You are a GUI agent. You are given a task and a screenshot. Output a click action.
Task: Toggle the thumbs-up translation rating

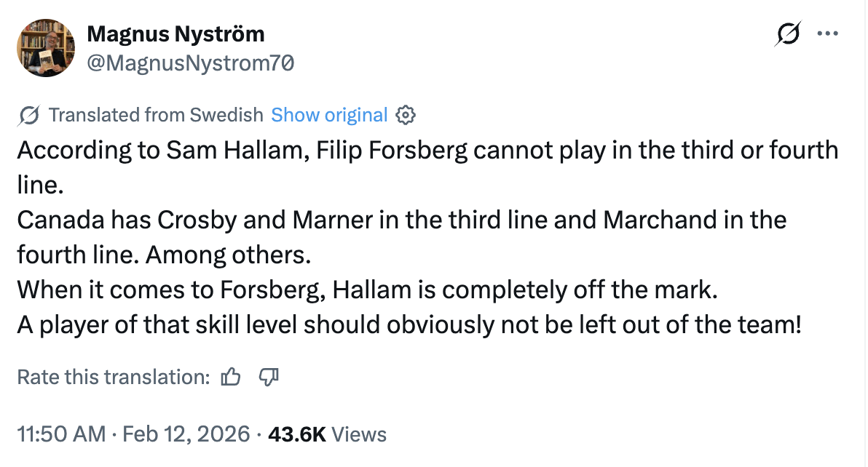[x=230, y=376]
